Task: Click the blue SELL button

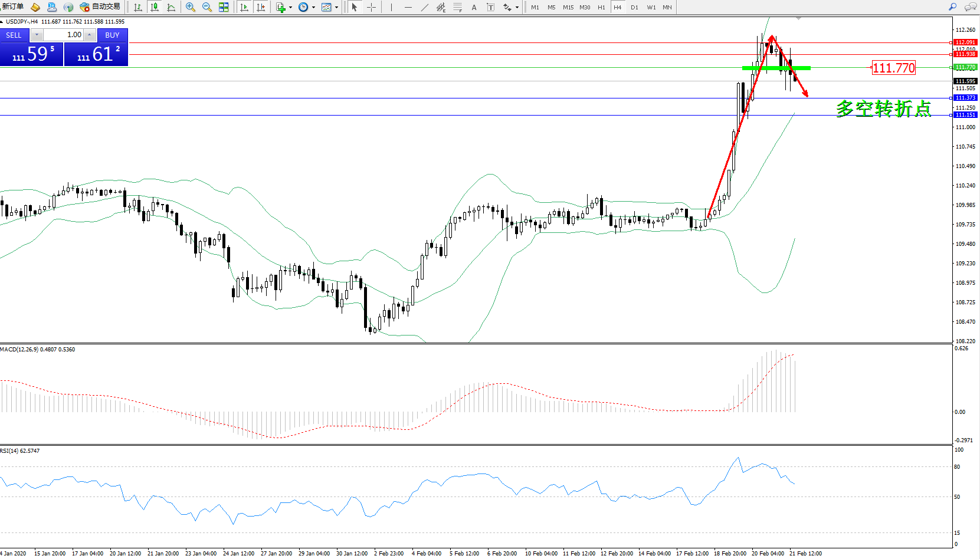Action: pos(14,35)
